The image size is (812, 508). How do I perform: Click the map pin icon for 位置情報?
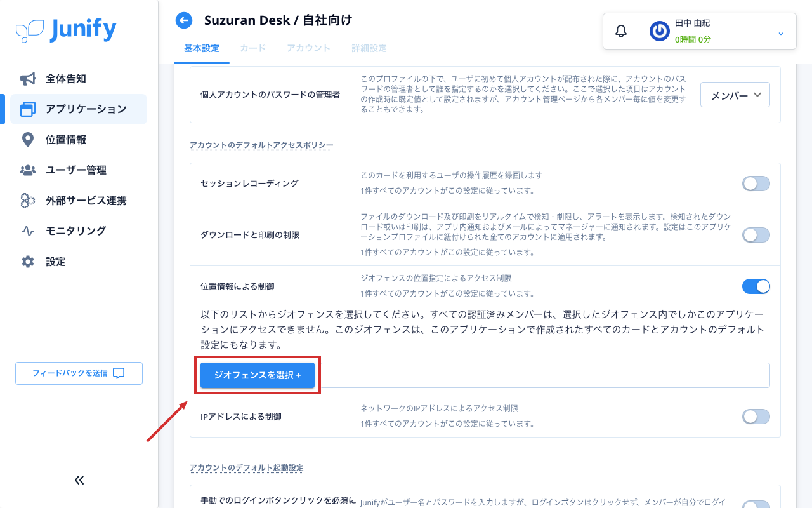coord(27,140)
